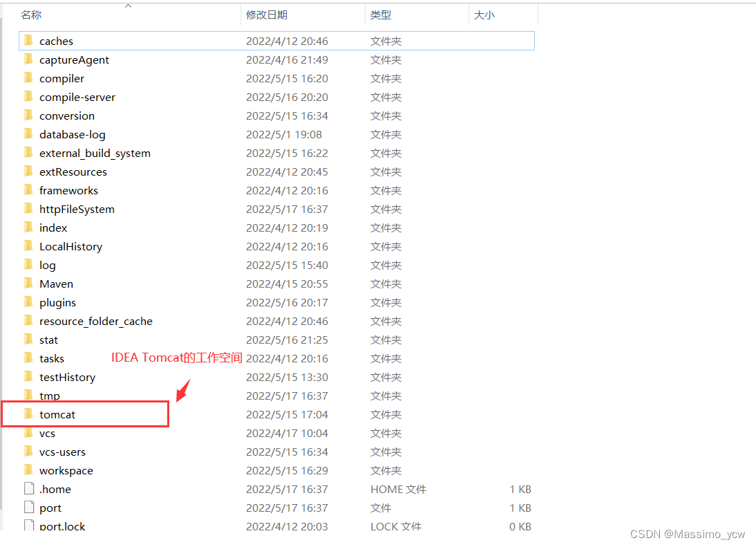Click the LocalHistory folder icon
756x547 pixels.
point(29,246)
